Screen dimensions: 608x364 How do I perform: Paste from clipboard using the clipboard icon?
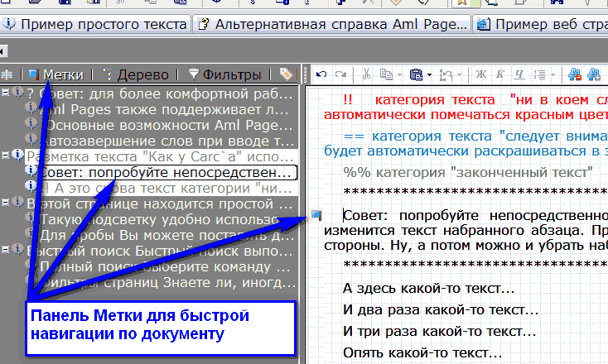(x=416, y=74)
